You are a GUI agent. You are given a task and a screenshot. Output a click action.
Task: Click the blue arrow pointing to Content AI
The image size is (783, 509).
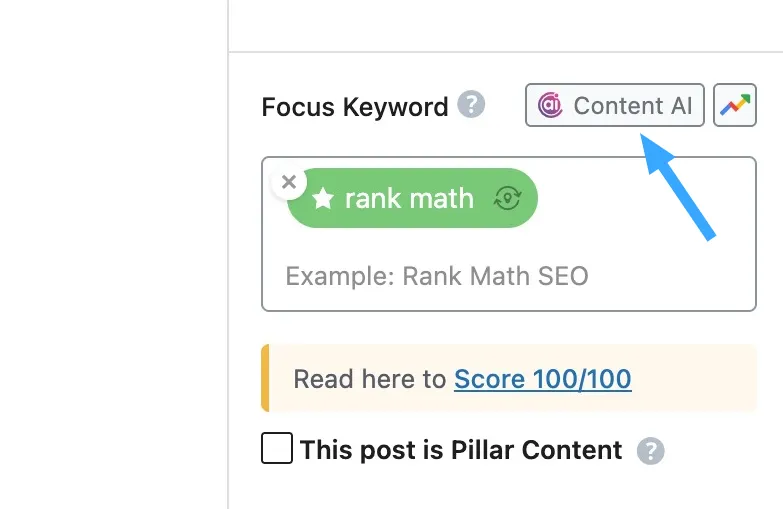(x=677, y=186)
